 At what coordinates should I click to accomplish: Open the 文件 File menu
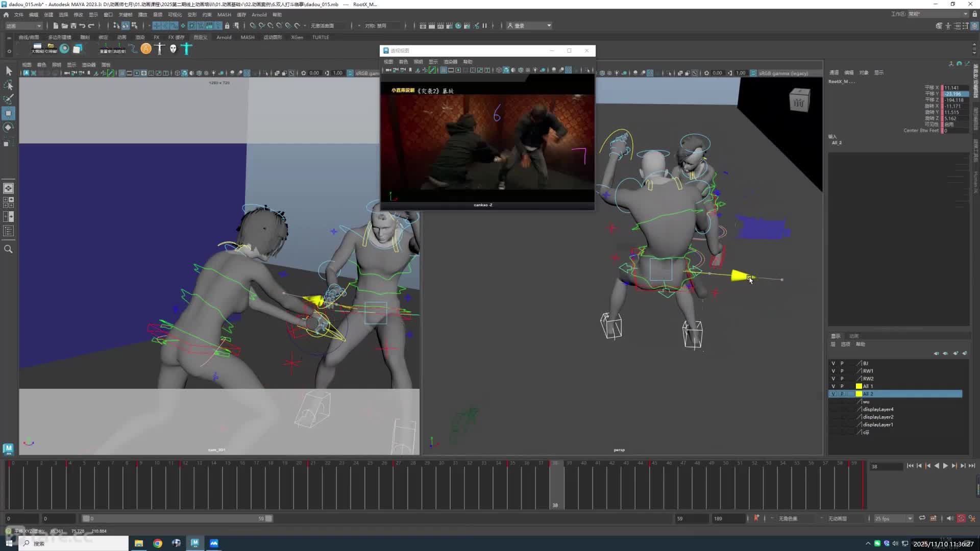point(19,15)
